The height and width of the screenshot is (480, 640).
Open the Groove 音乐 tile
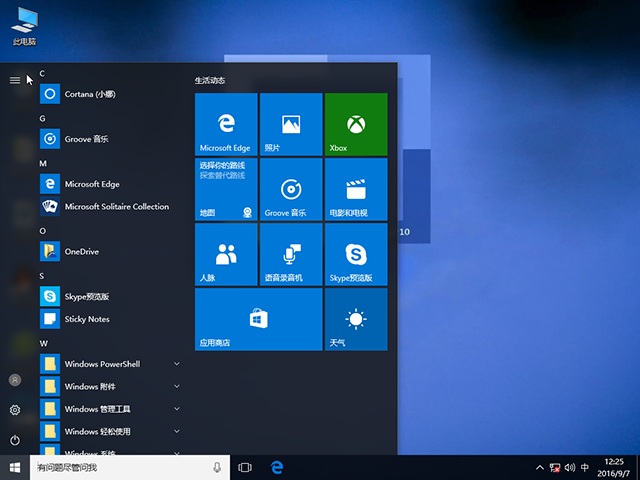[x=290, y=189]
